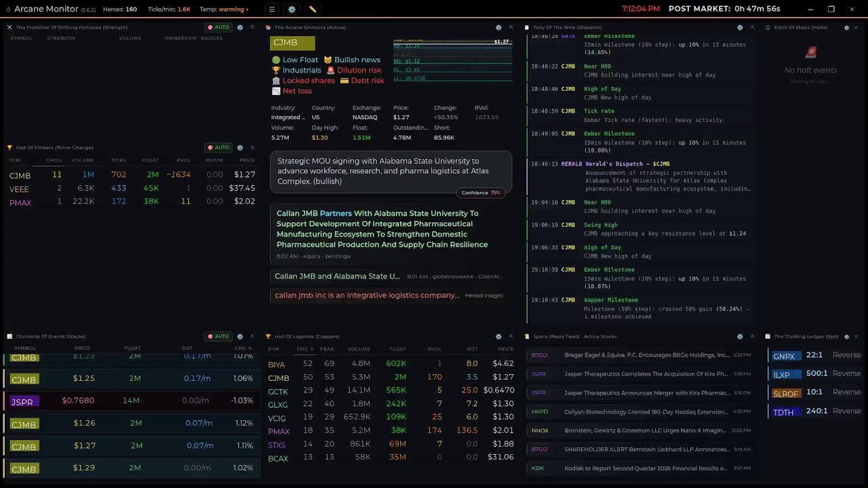Open settings gear of Arcane Grimoire panel
This screenshot has width=868, height=488.
[x=498, y=27]
